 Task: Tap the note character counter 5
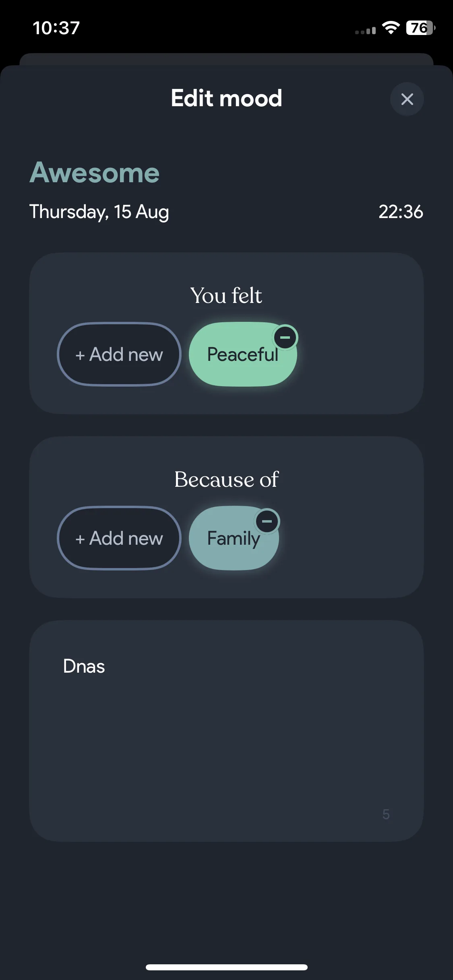386,814
